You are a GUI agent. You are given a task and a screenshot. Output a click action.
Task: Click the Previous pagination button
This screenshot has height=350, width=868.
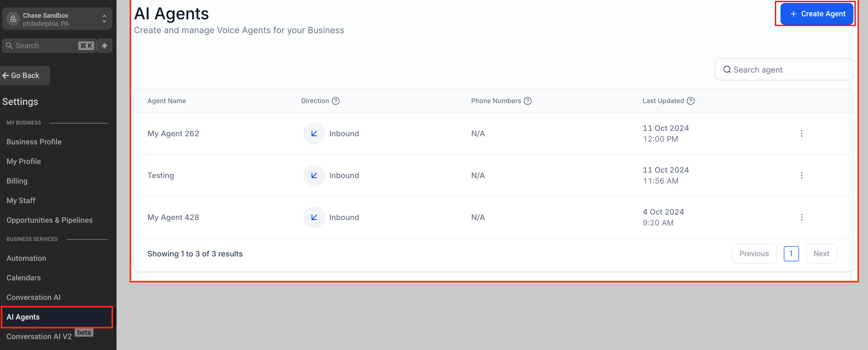754,254
